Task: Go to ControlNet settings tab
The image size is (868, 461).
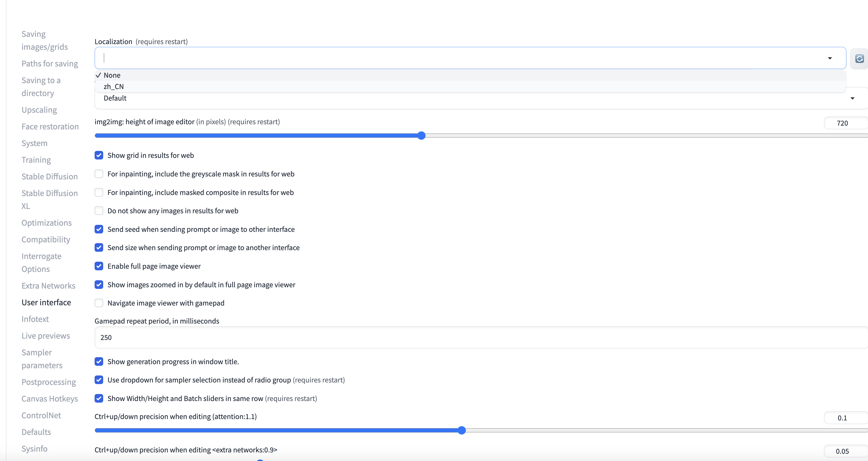Action: [x=41, y=415]
